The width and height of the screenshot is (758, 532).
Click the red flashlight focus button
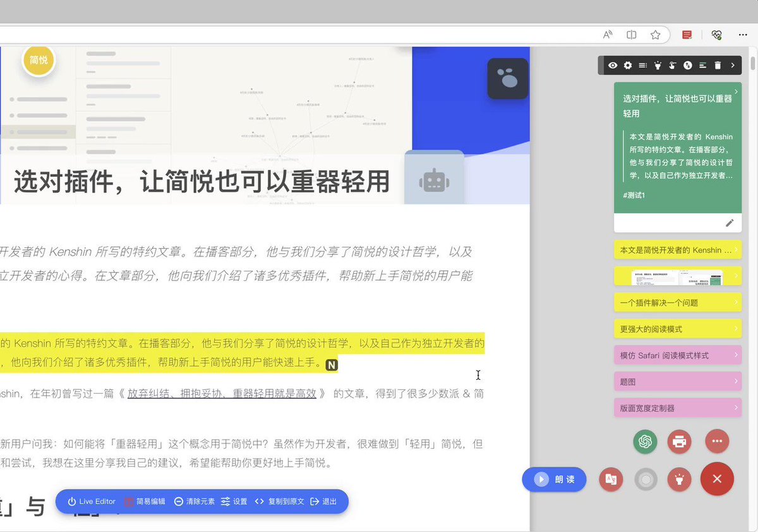(680, 480)
